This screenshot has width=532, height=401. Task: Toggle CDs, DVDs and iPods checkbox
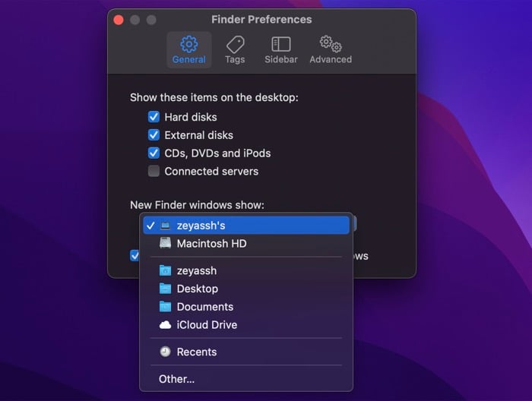154,153
